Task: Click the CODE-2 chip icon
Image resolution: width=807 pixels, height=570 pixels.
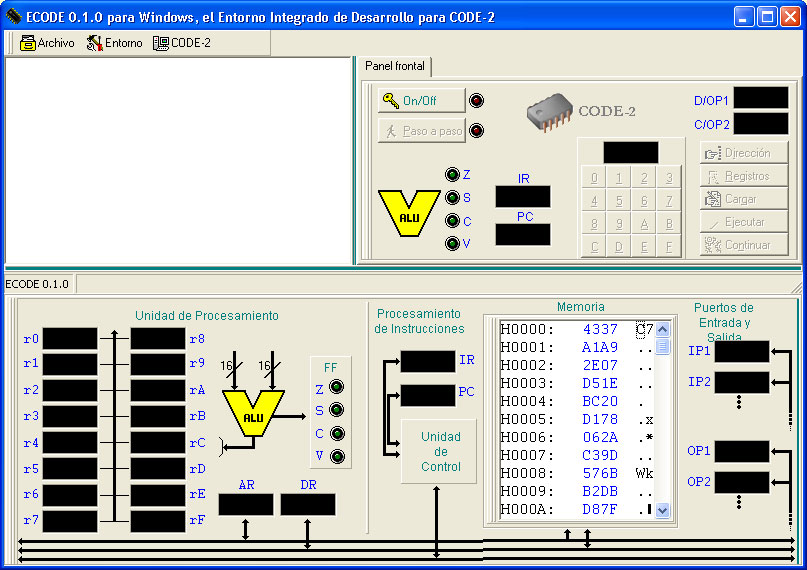Action: [550, 112]
